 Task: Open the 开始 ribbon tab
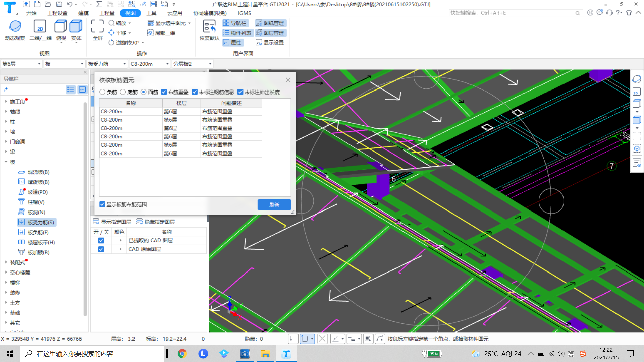pyautogui.click(x=31, y=13)
